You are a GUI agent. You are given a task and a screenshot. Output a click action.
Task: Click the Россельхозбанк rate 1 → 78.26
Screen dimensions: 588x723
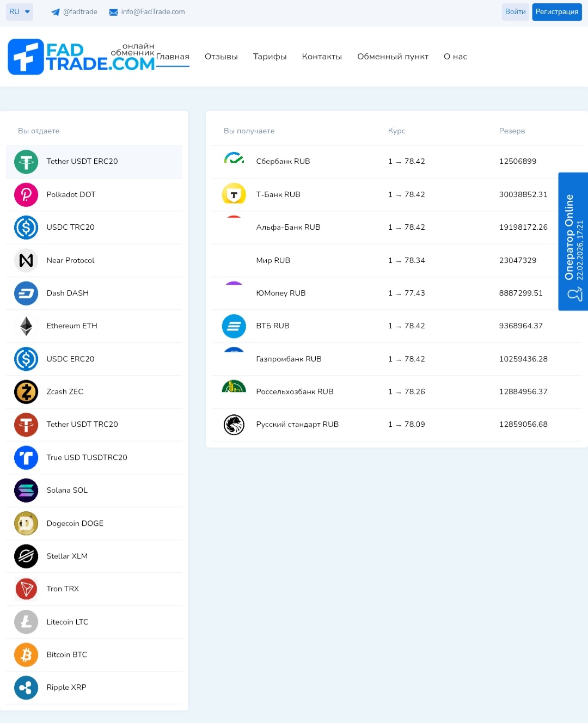click(407, 391)
